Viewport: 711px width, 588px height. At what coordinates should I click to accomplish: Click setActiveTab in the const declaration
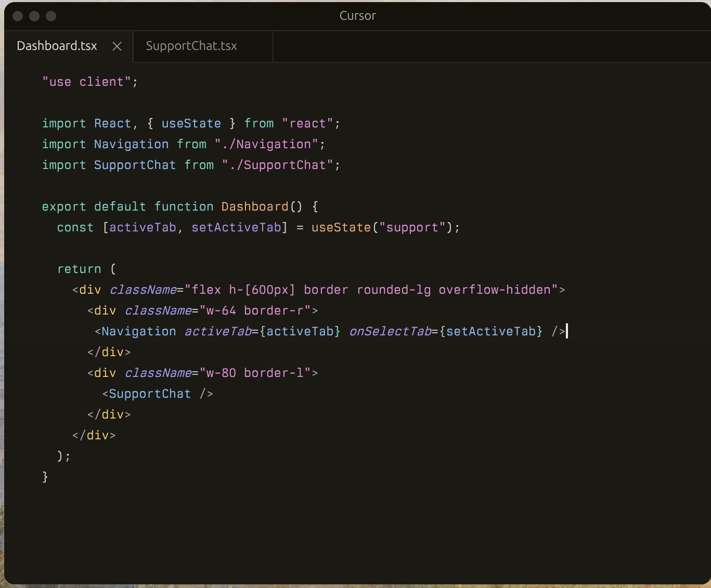coord(236,228)
